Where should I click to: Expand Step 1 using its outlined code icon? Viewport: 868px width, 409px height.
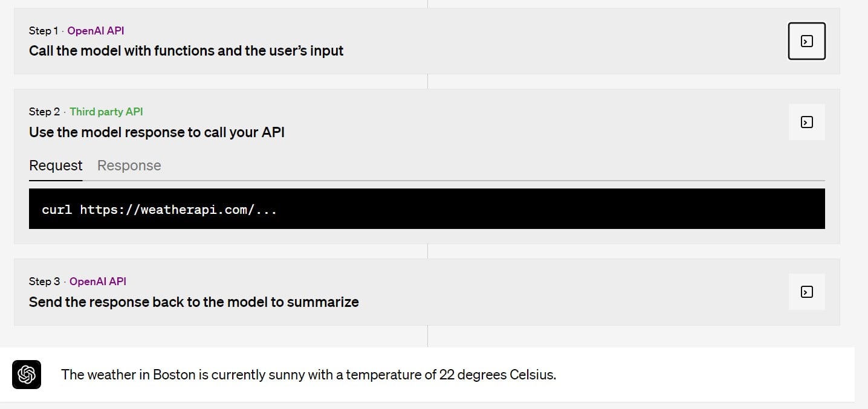[x=806, y=41]
